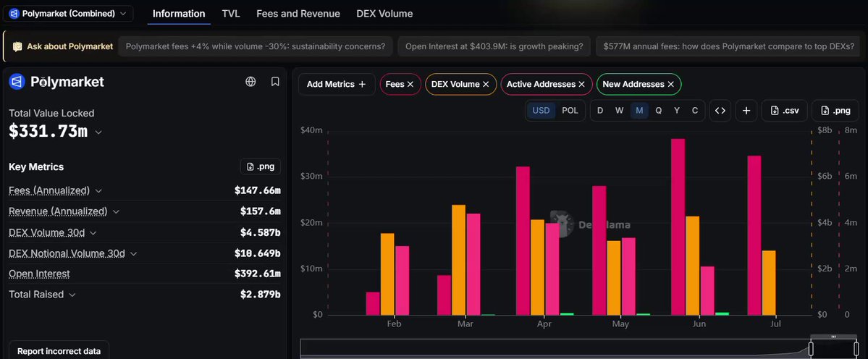This screenshot has width=868, height=359.
Task: Remove the New Addresses metric chip
Action: click(x=670, y=85)
